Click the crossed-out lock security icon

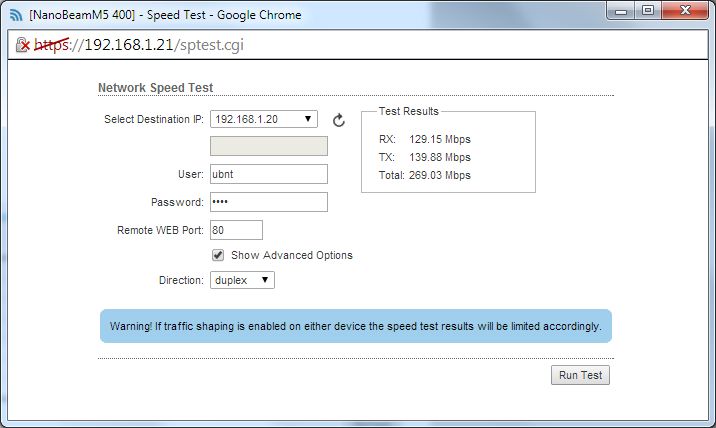click(22, 45)
